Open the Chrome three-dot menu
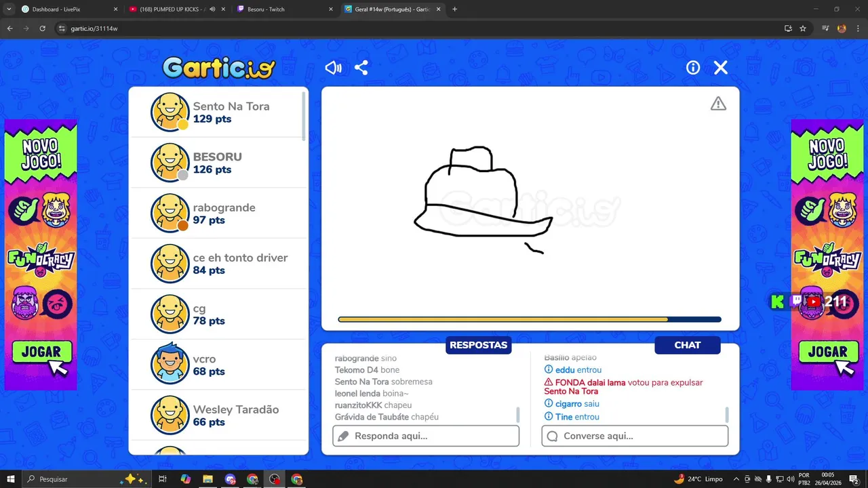 (x=857, y=28)
